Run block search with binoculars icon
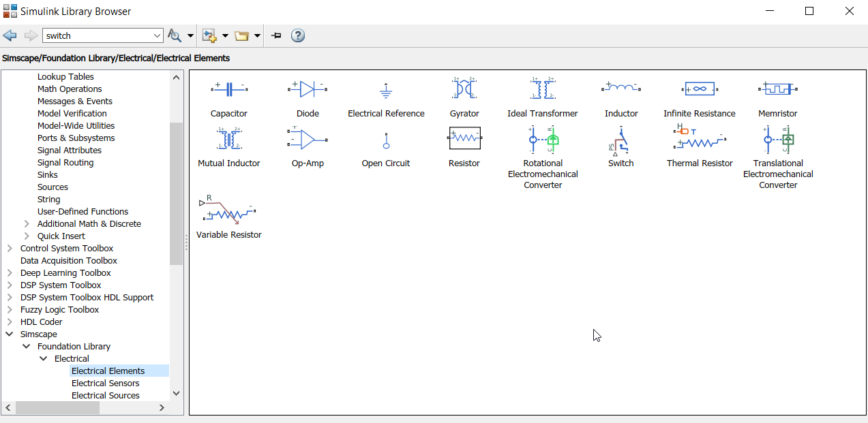This screenshot has height=423, width=868. click(x=175, y=35)
